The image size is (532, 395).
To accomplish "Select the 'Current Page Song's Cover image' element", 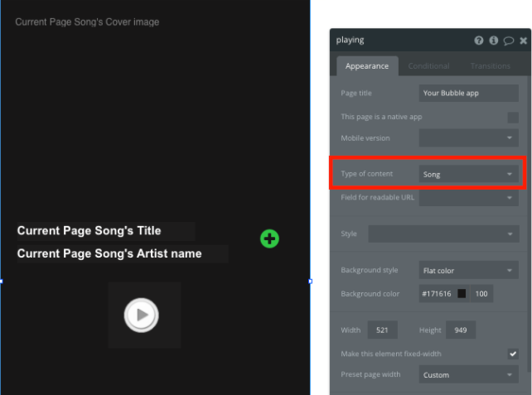I will pos(87,22).
